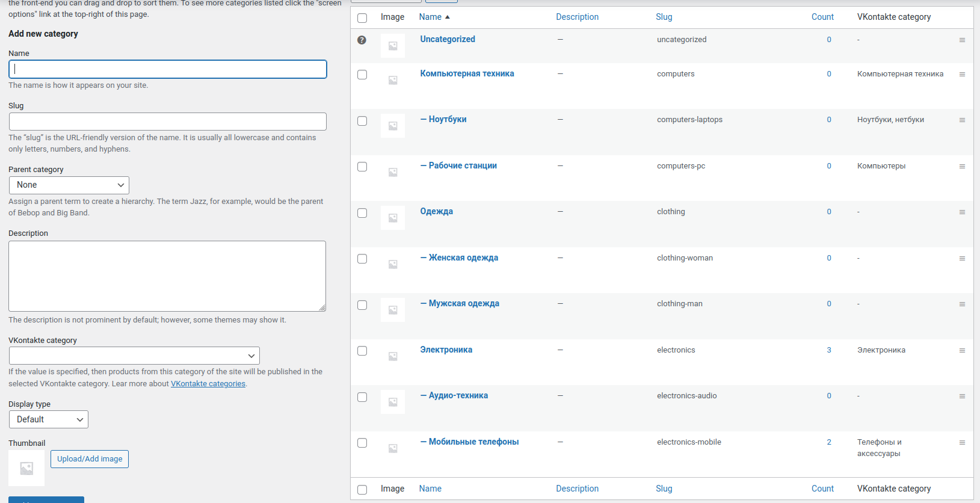Click the image placeholder for Женская одежда
The width and height of the screenshot is (980, 503).
pyautogui.click(x=393, y=264)
